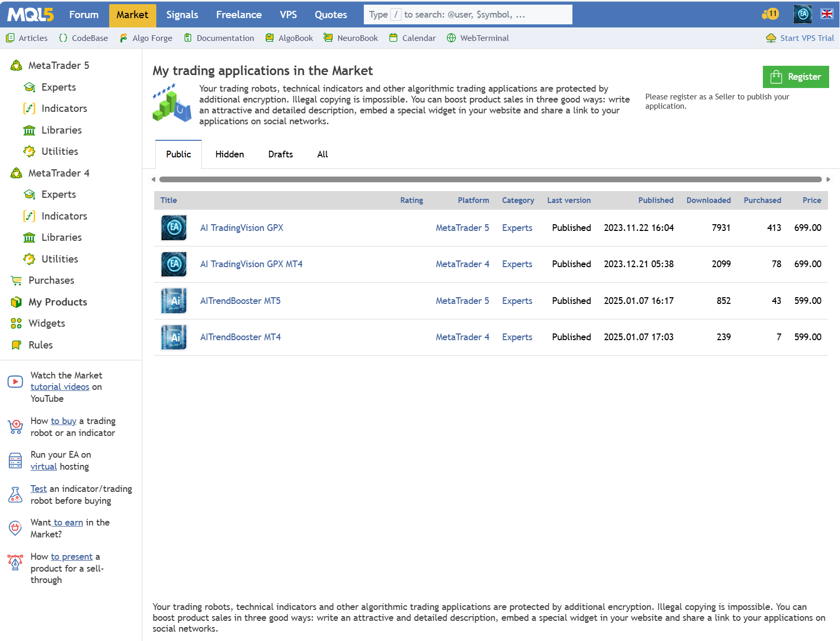The height and width of the screenshot is (641, 840).
Task: Open Libraries under MetaTrader 4
Action: click(62, 237)
